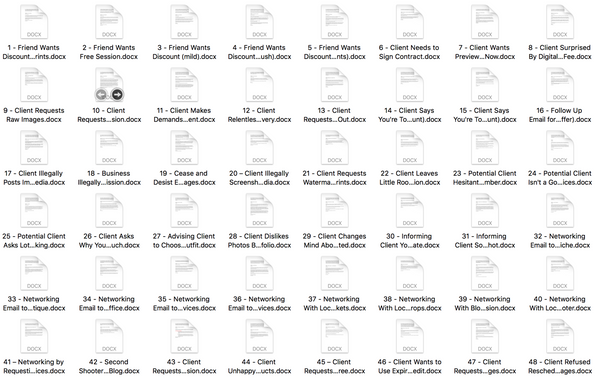Viewport: 600px width, 380px height.
Task: Click the filename '44 - Client Unhappy...ucts.docx'
Action: (259, 366)
